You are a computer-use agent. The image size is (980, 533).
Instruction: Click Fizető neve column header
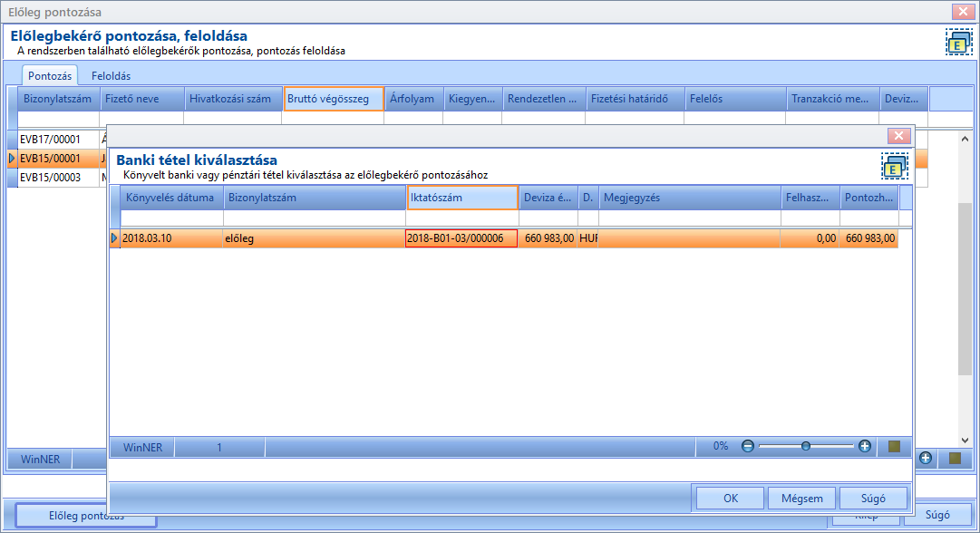pyautogui.click(x=141, y=99)
